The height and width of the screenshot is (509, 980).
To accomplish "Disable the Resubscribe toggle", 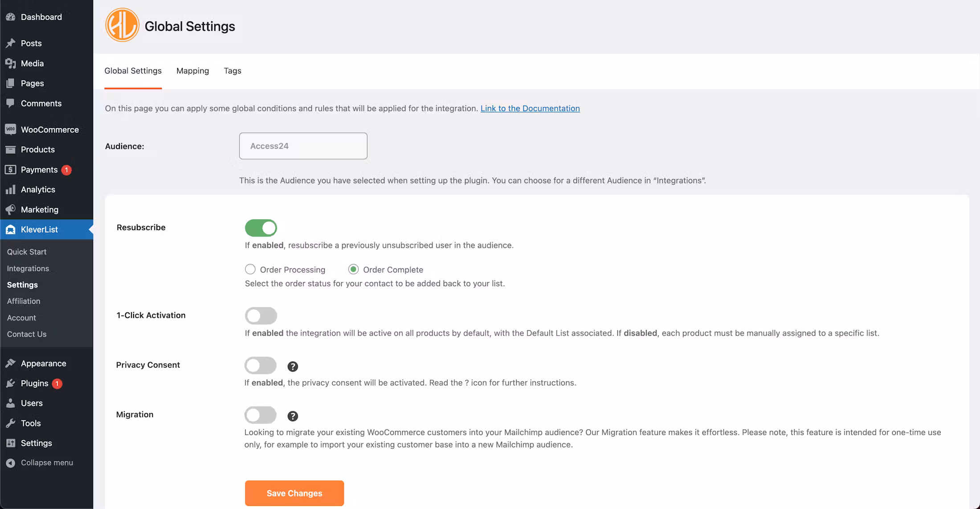I will click(x=261, y=228).
